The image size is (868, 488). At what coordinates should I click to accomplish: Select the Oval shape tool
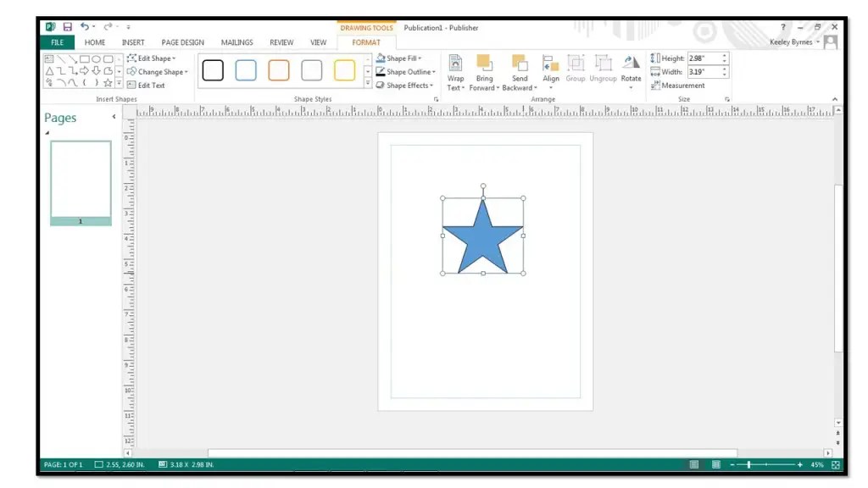coord(96,59)
